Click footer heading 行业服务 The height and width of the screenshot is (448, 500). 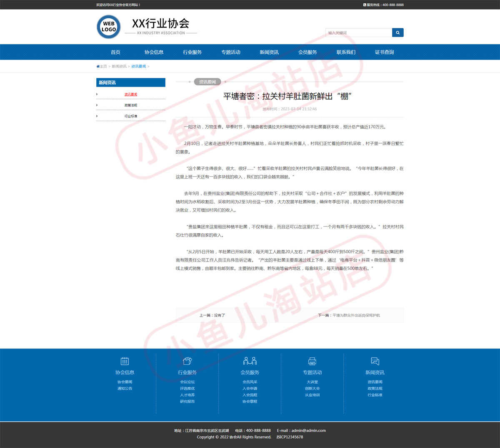coord(187,372)
